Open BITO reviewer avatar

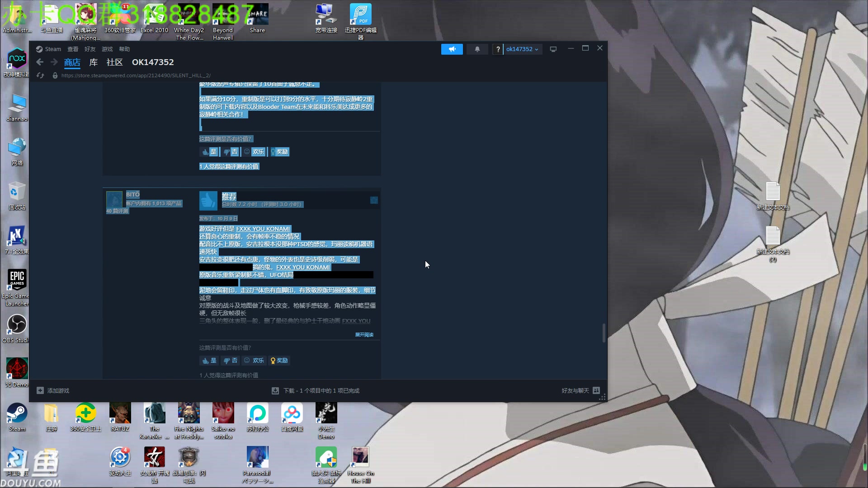click(x=114, y=199)
